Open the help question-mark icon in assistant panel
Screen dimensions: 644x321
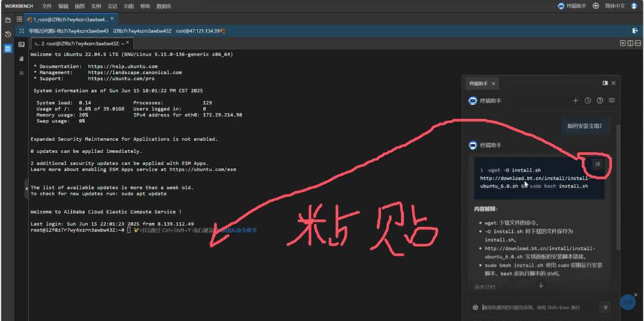[599, 101]
